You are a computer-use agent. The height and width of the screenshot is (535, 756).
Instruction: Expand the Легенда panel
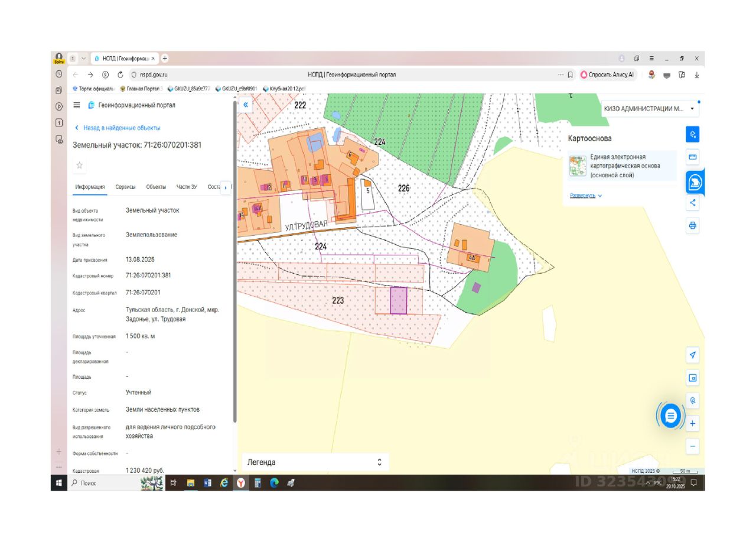coord(379,462)
